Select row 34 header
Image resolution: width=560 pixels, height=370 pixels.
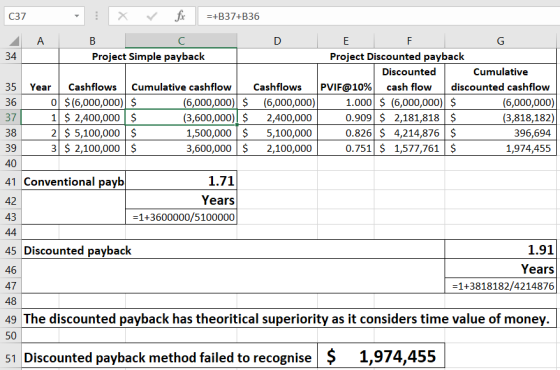pos(11,56)
